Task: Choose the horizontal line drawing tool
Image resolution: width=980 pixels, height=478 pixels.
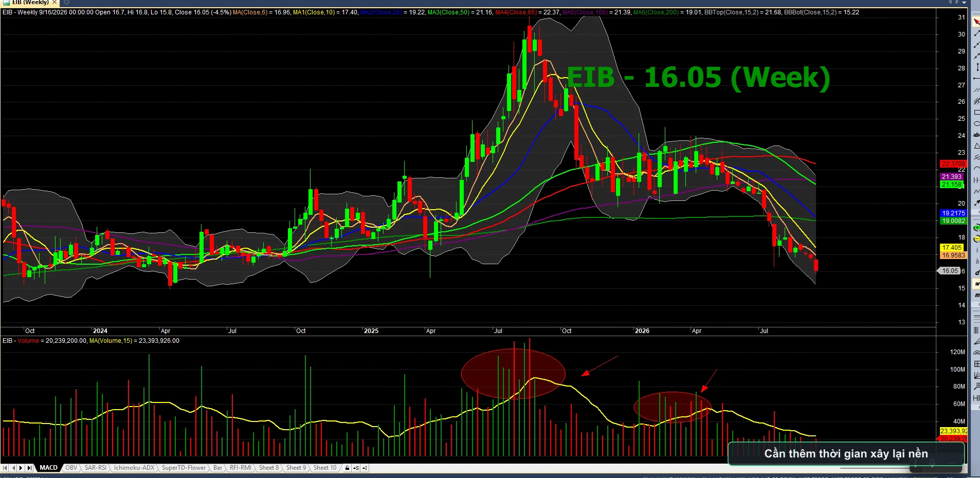Action: (976, 79)
